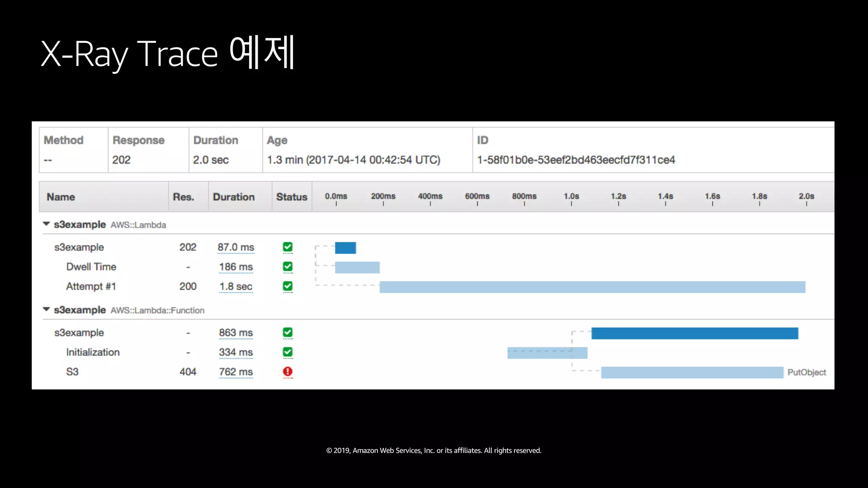This screenshot has width=868, height=488.
Task: Click the 200 response code in Attempt #1 row
Action: coord(188,286)
